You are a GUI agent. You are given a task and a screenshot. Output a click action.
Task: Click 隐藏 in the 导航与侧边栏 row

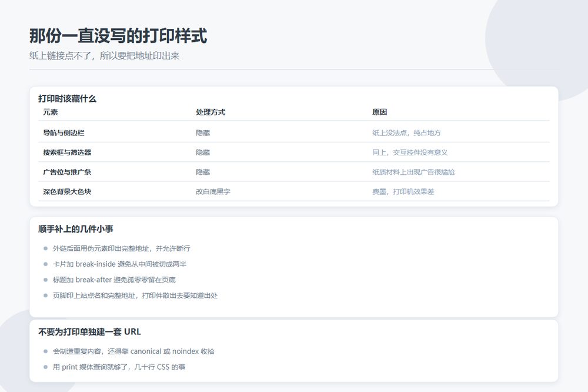tap(203, 132)
